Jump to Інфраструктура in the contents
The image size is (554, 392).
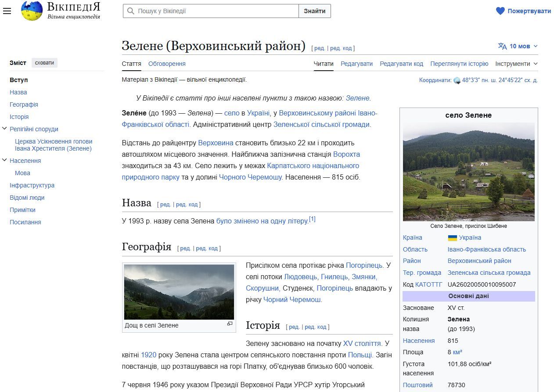click(32, 185)
